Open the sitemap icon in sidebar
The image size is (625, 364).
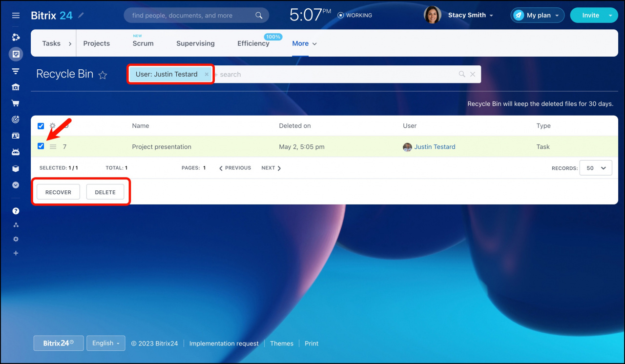pyautogui.click(x=16, y=225)
